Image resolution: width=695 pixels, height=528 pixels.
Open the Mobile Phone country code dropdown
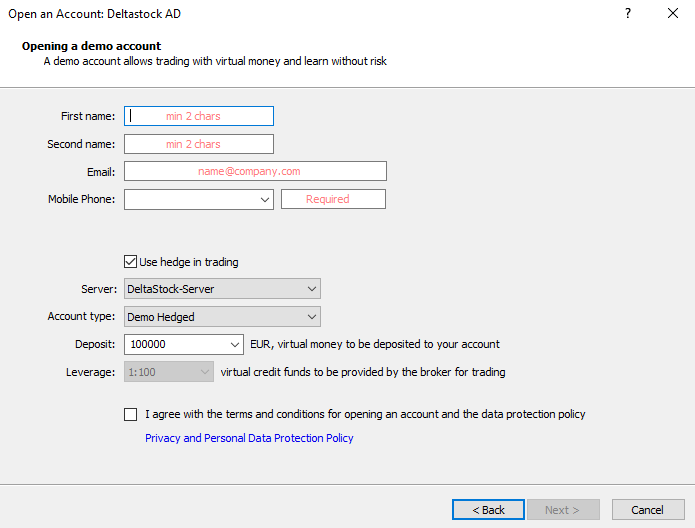pos(199,199)
